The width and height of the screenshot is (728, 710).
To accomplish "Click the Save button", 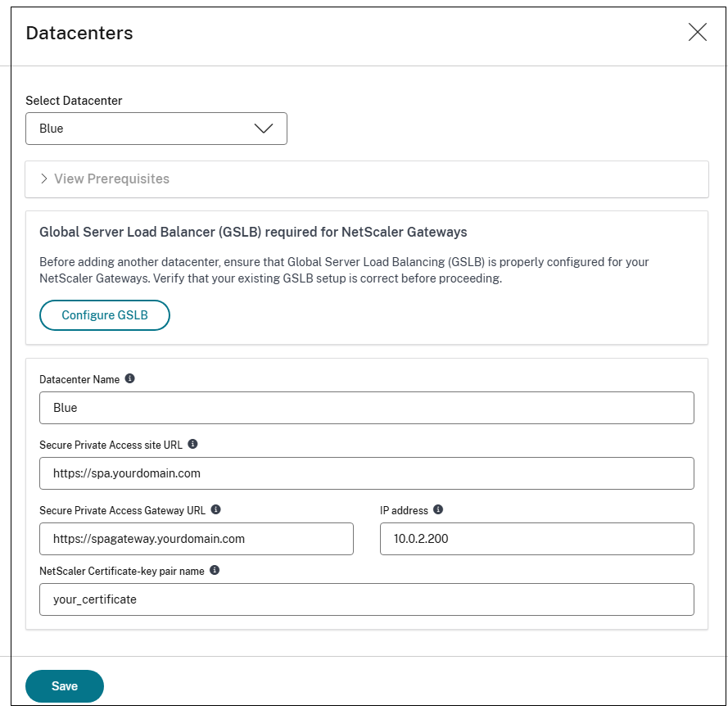I will click(x=65, y=686).
